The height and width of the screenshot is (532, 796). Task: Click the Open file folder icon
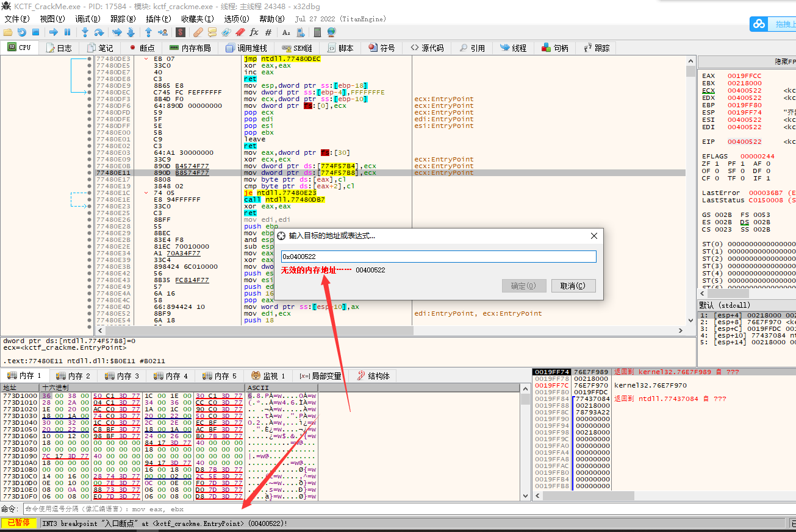point(7,32)
